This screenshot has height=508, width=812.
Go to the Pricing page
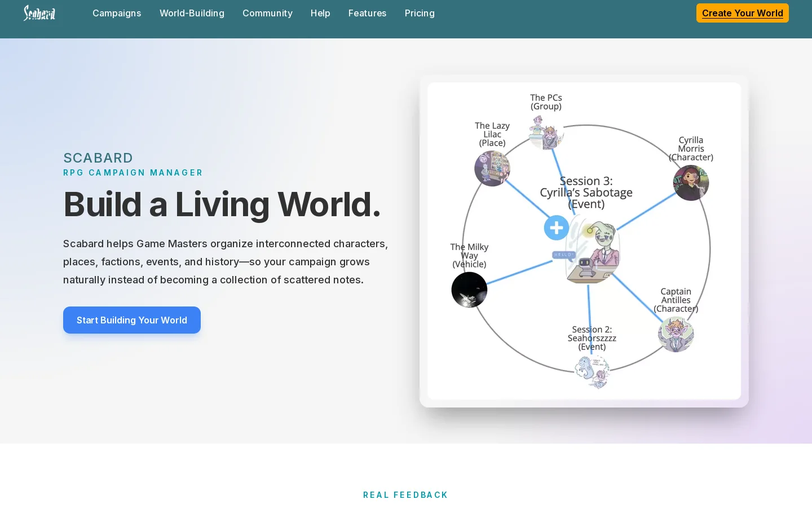click(420, 13)
